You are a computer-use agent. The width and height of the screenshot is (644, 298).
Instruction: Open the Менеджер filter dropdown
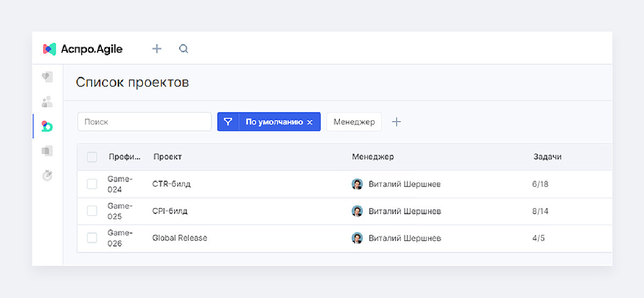pyautogui.click(x=354, y=122)
